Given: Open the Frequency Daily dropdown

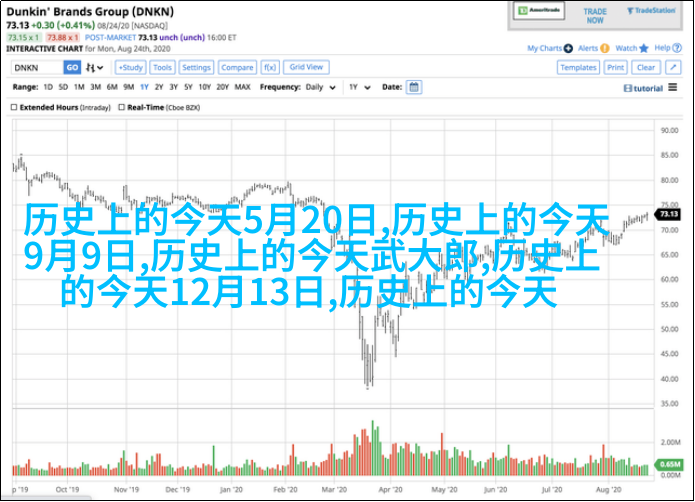Looking at the screenshot, I should tap(320, 87).
